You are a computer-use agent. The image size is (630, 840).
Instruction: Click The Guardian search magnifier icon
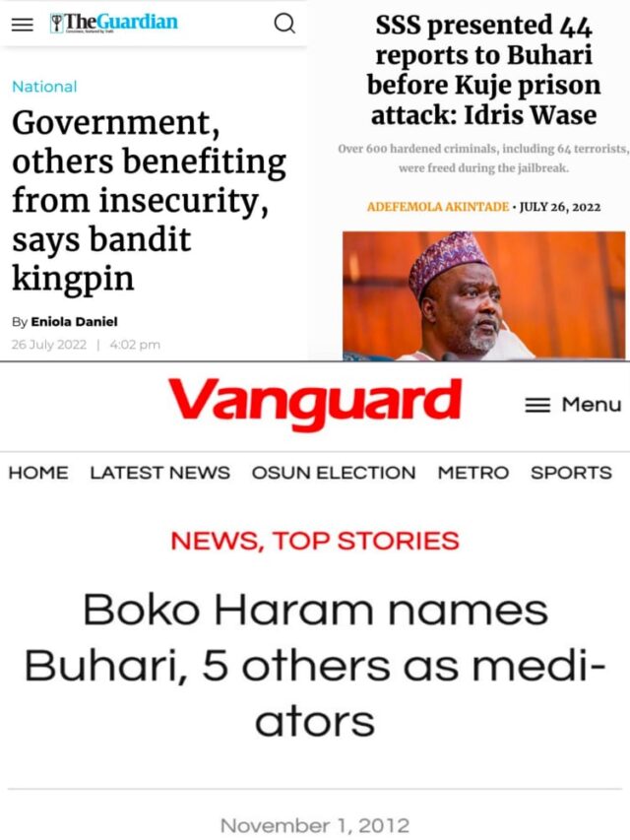coord(284,23)
